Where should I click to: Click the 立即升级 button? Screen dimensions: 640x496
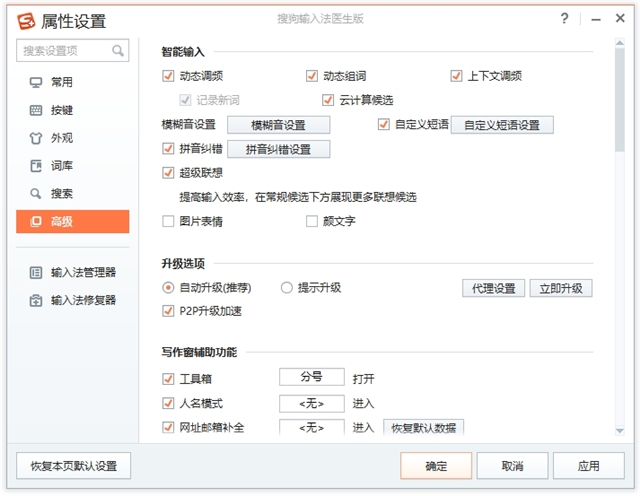pyautogui.click(x=561, y=288)
